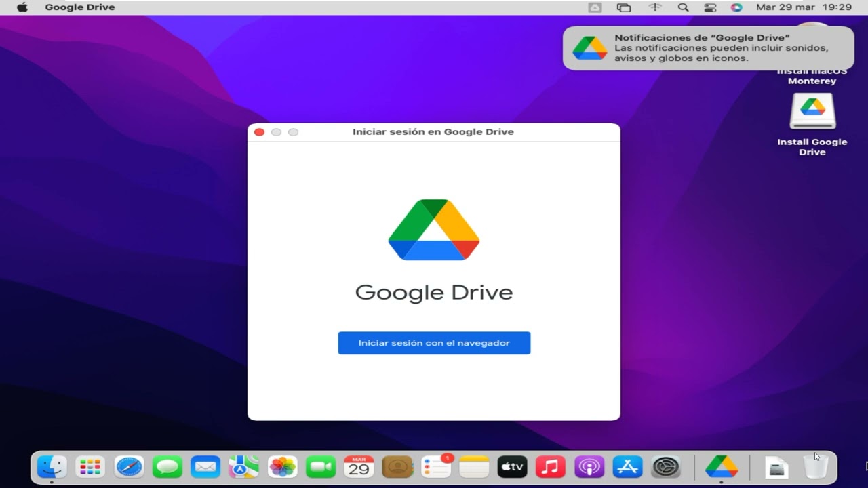Select the Install Google Drive desktop volume
Viewport: 868px width, 488px height.
tap(812, 125)
